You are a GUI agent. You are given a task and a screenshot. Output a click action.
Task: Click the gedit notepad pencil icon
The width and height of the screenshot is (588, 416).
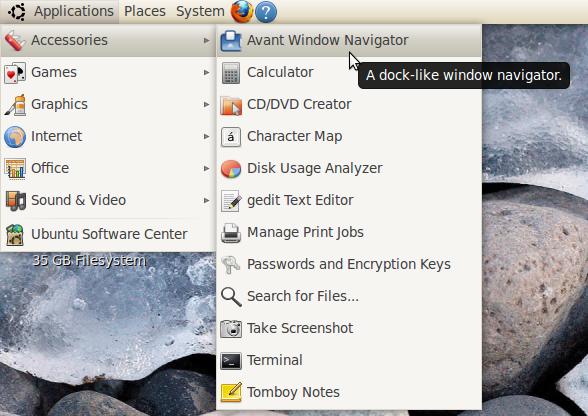click(231, 201)
